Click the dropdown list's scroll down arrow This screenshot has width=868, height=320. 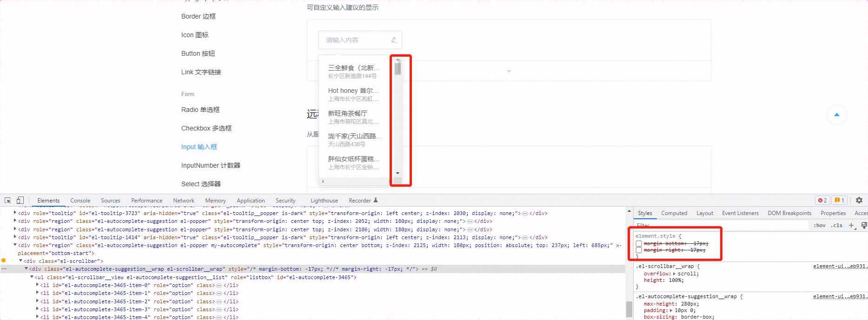[x=398, y=173]
